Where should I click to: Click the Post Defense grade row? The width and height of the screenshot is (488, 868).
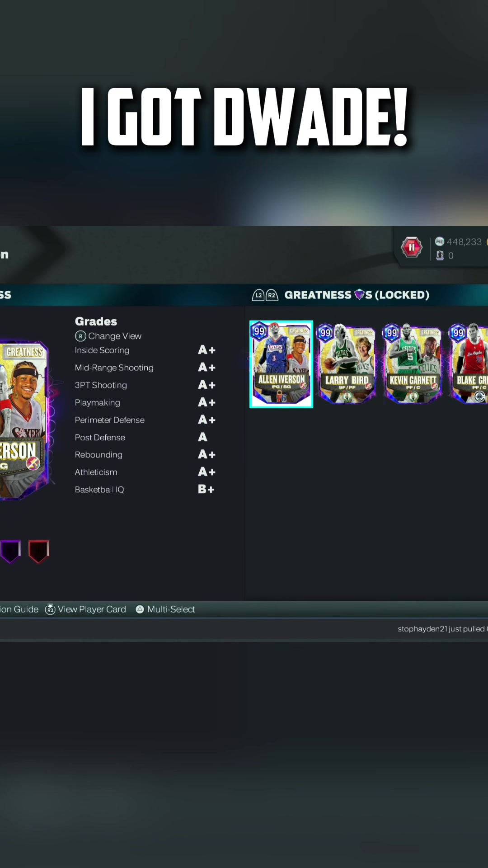[x=145, y=437]
